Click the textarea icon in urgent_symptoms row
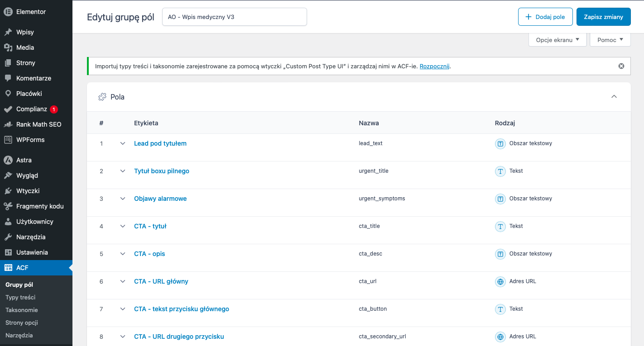The image size is (644, 346). pos(500,199)
